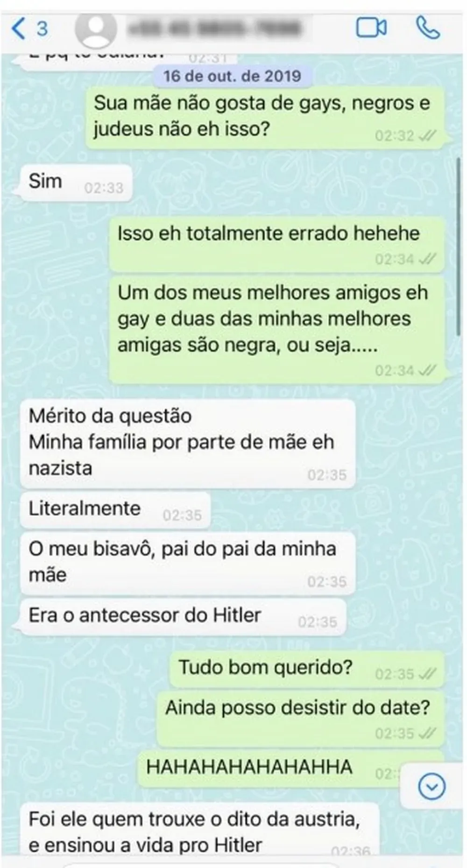Open the contact profile avatar
Image resolution: width=467 pixels, height=868 pixels.
tap(96, 29)
